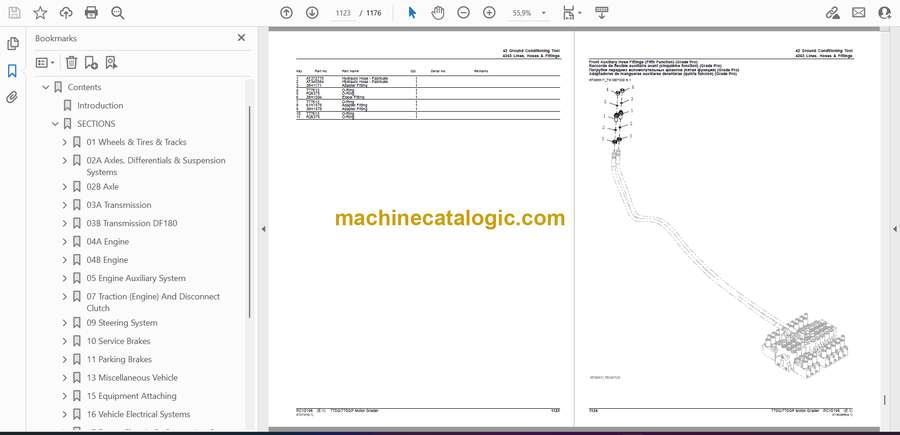Expand 11 Parking Brakes chevron
The width and height of the screenshot is (900, 435).
(x=64, y=359)
